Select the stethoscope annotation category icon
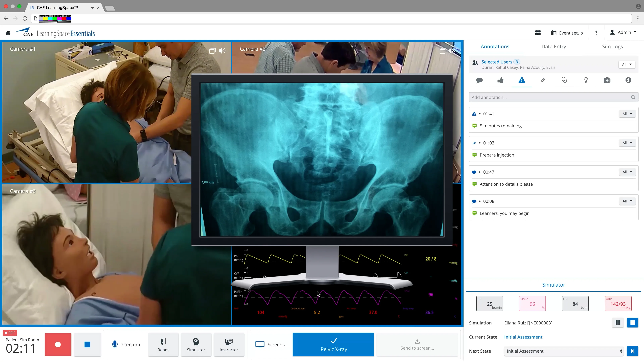The height and width of the screenshot is (362, 644). [x=564, y=80]
